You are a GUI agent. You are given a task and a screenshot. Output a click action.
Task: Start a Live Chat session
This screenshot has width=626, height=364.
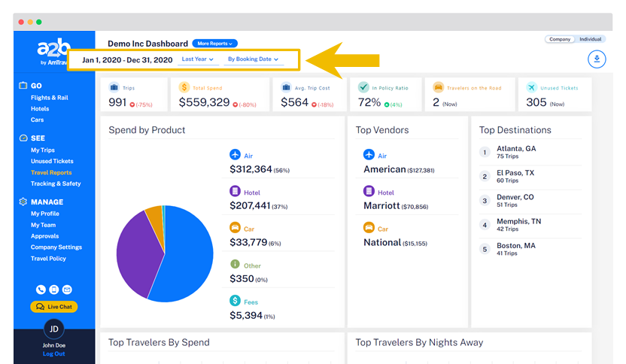(53, 307)
